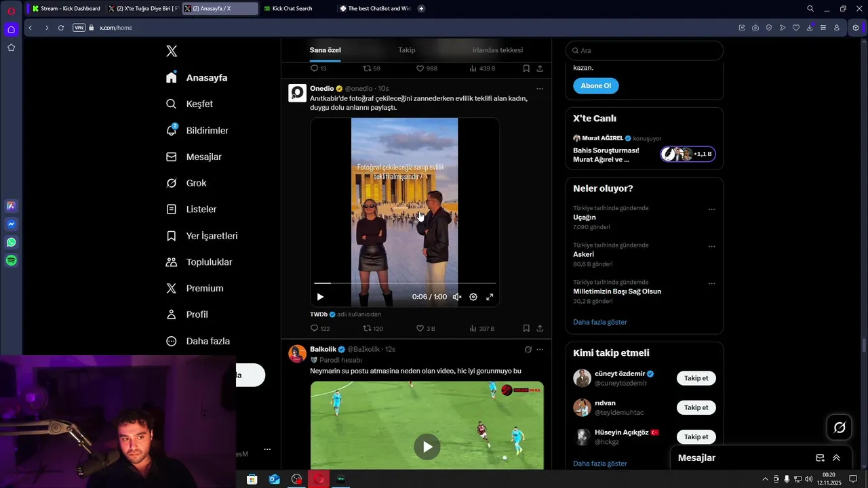Share the Onedio post
Screen dimensions: 868x488
(x=540, y=328)
